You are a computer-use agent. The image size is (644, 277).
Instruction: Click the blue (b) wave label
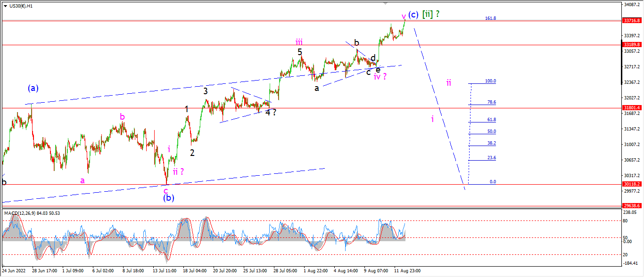point(169,198)
